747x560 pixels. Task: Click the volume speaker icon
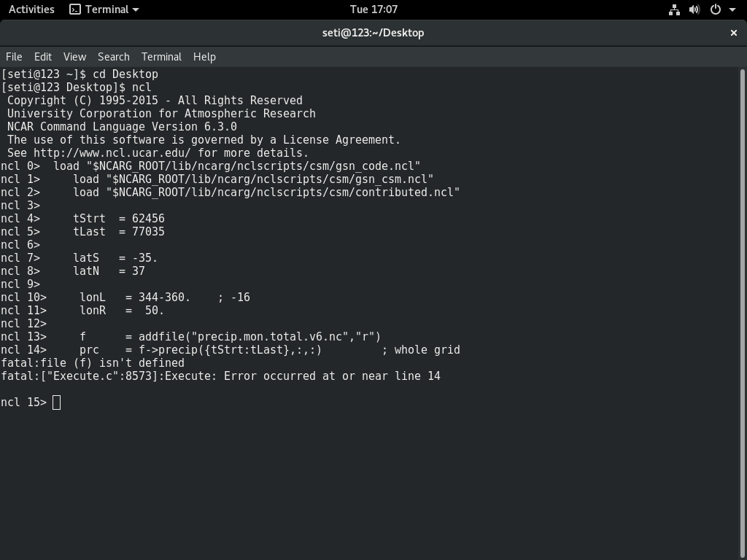694,9
